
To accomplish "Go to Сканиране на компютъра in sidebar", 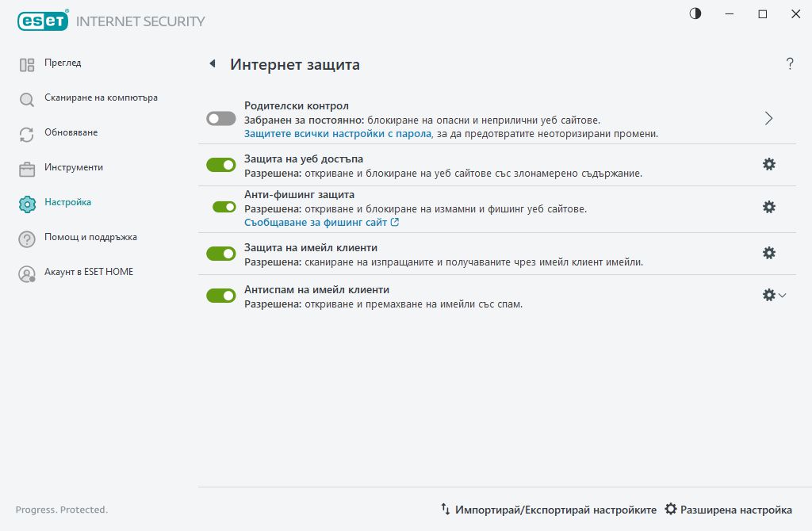I will (x=101, y=98).
